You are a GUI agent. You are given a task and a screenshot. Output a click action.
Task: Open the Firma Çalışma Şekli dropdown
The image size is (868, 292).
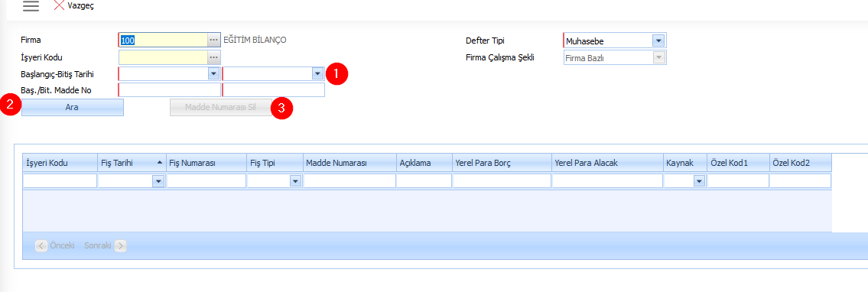pos(658,57)
